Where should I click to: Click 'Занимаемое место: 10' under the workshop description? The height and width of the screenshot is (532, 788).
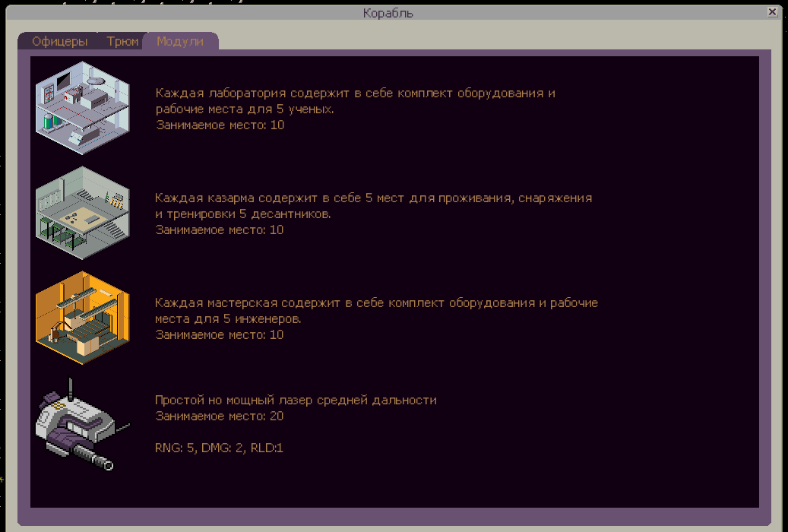coord(219,335)
